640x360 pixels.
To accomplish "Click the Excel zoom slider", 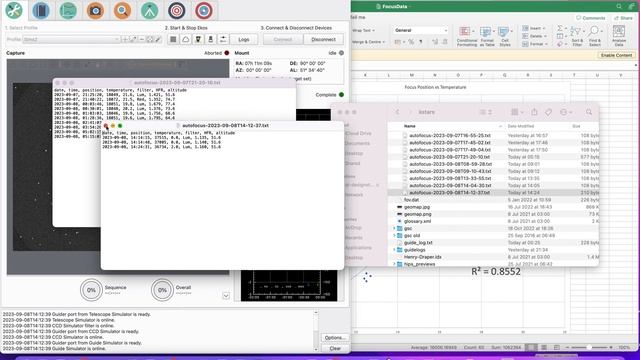I will point(589,347).
